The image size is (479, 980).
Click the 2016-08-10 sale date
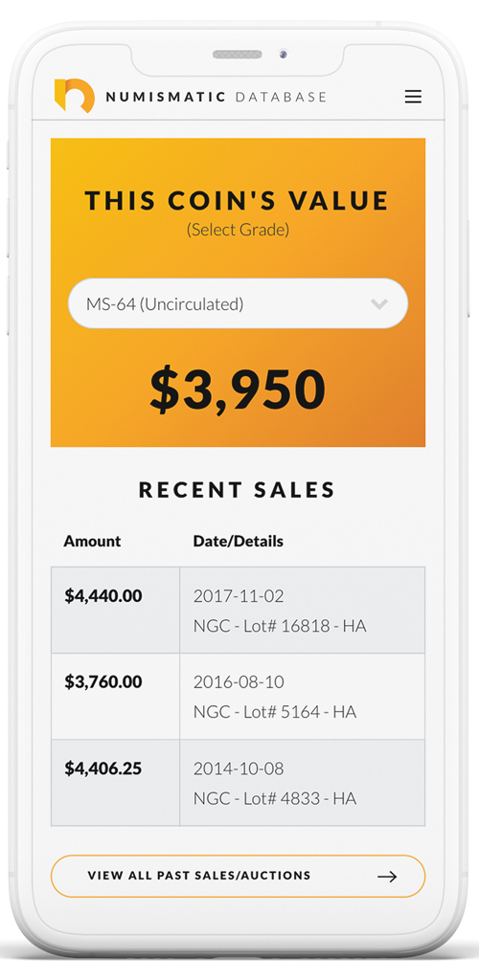tap(239, 682)
